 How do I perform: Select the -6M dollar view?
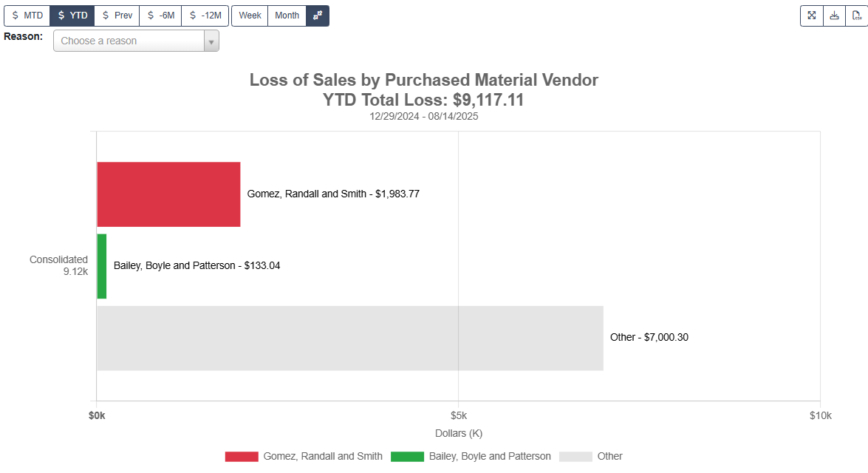coord(160,15)
